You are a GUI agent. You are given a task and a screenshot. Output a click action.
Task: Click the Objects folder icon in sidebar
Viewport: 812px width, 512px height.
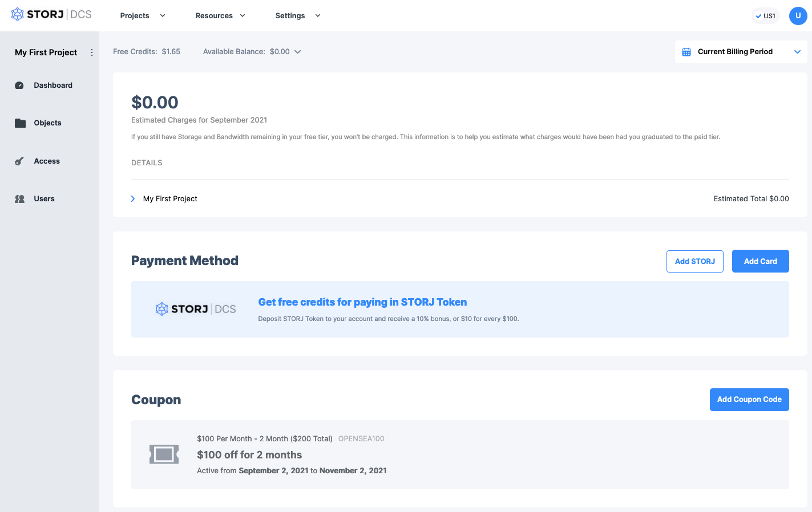(x=21, y=123)
